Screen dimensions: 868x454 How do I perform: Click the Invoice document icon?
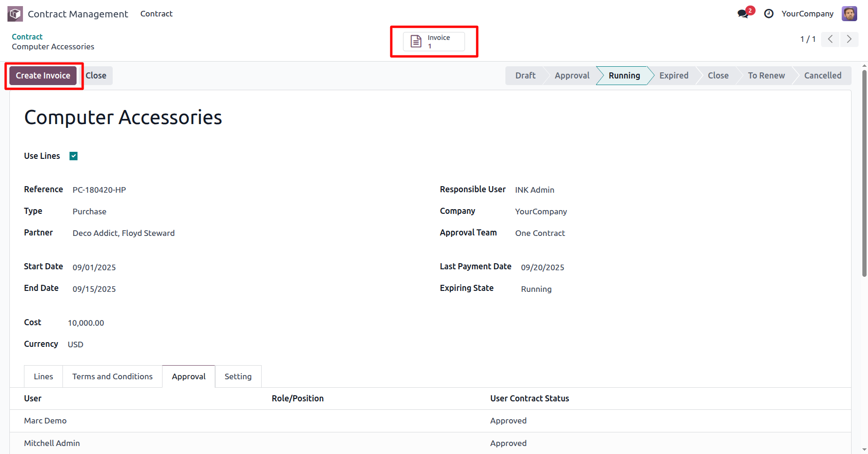pyautogui.click(x=416, y=41)
